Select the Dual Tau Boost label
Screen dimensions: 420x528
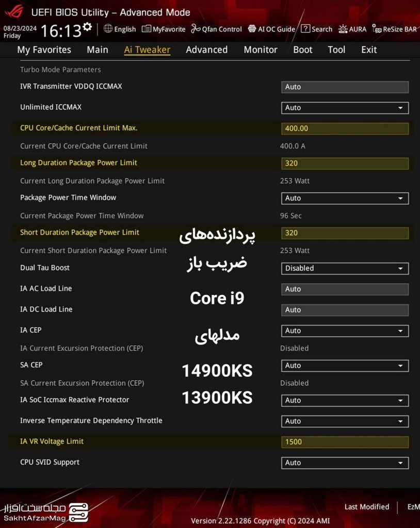click(45, 268)
